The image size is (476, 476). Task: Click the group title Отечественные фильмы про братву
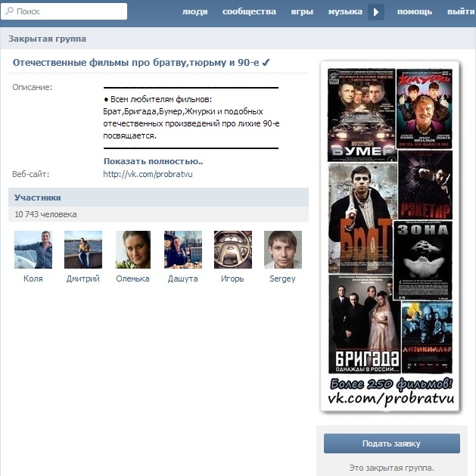pos(142,63)
